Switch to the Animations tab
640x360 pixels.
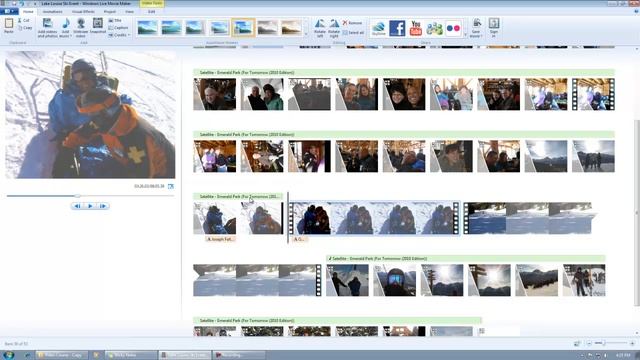52,11
